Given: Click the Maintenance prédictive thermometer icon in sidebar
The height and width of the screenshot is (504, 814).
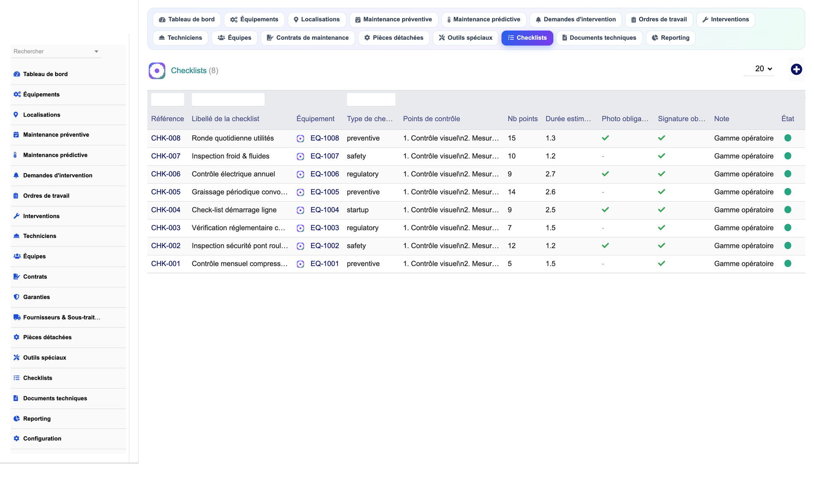Looking at the screenshot, I should [x=15, y=155].
